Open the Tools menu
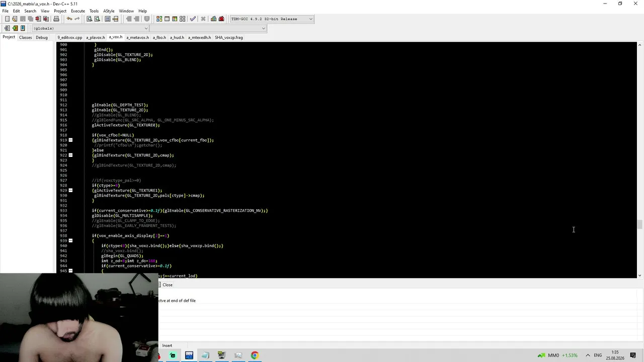The width and height of the screenshot is (644, 362). pos(94,11)
